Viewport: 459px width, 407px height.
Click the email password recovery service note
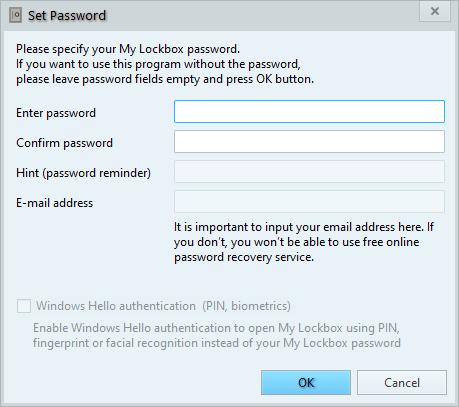pyautogui.click(x=304, y=242)
